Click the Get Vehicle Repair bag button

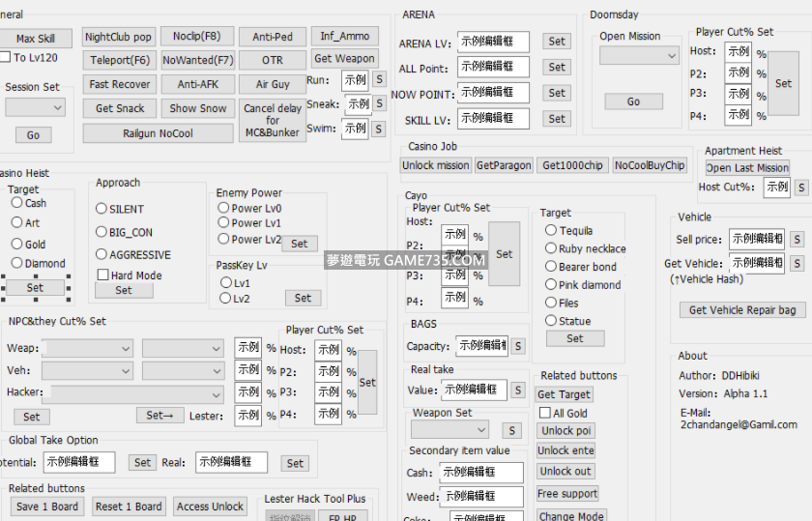click(x=742, y=310)
